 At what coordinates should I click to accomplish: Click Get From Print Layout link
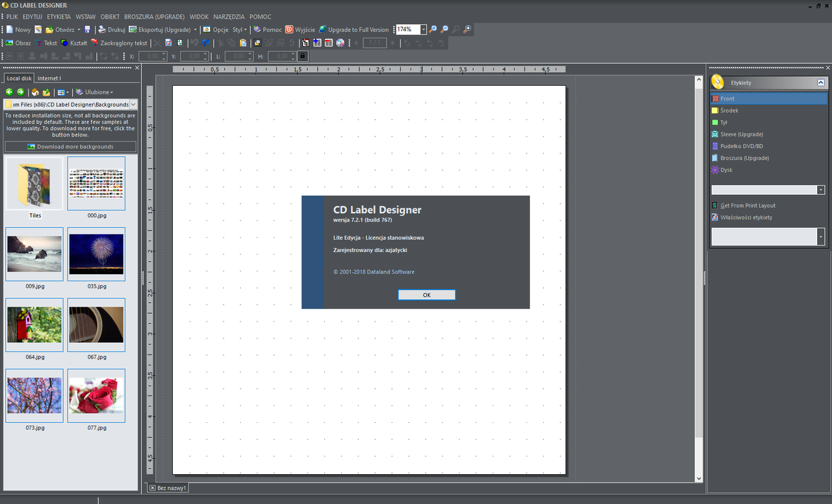point(744,205)
